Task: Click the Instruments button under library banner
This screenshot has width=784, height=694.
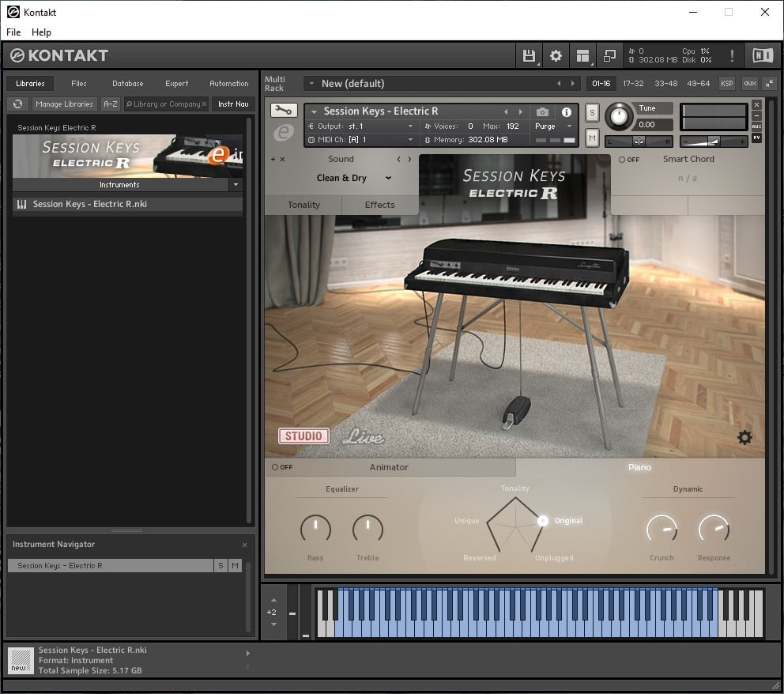Action: [x=119, y=184]
